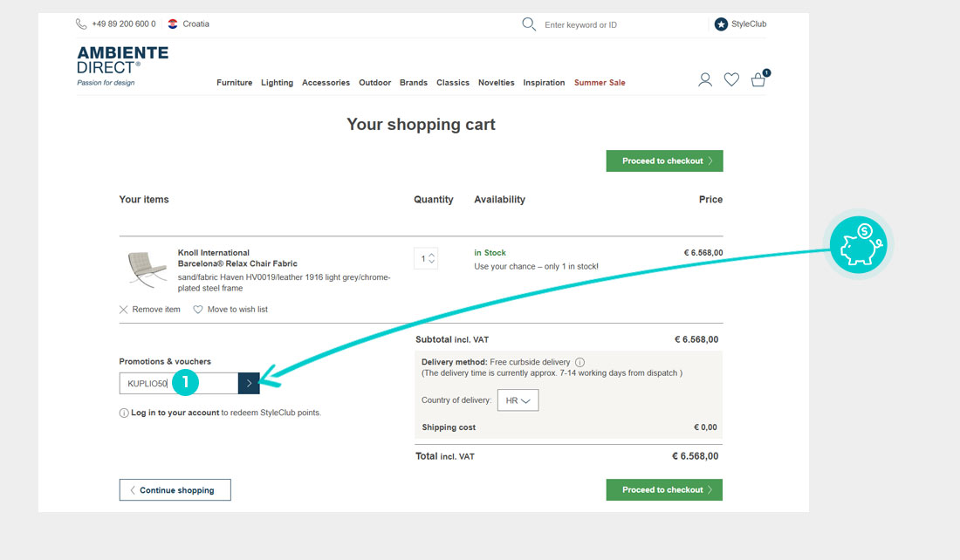Click the Barcelona chair product thumbnail
960x560 pixels.
click(147, 268)
